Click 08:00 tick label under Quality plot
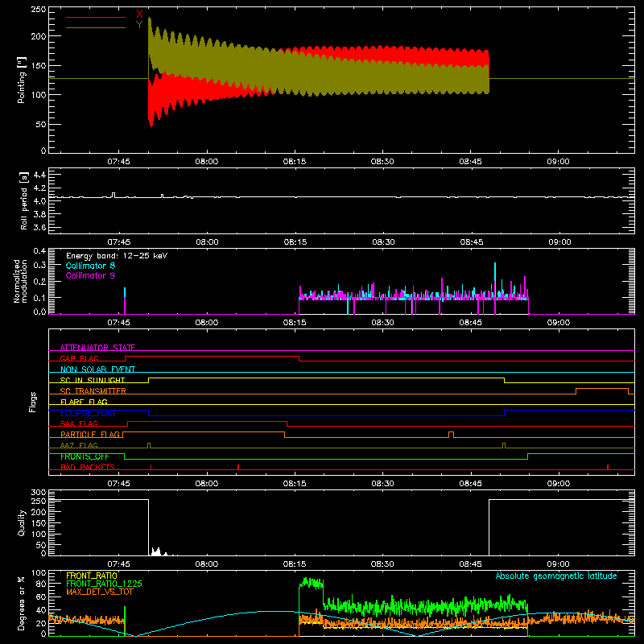Image resolution: width=644 pixels, height=644 pixels. pyautogui.click(x=207, y=564)
